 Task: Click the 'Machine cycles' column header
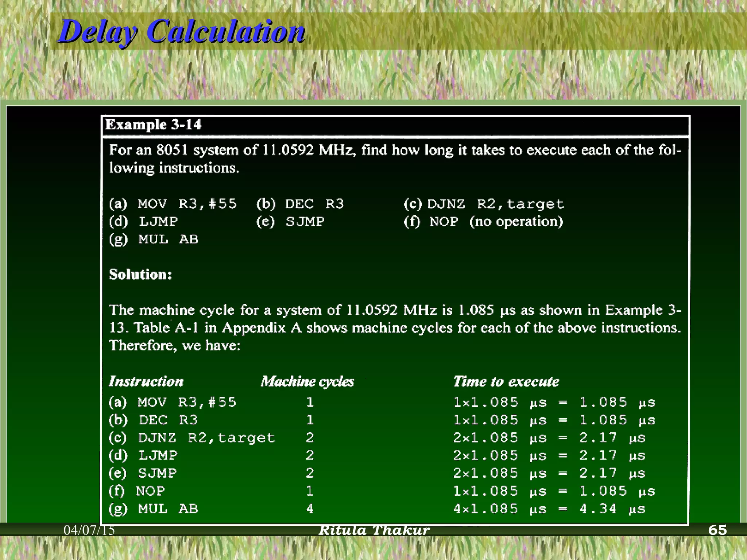[307, 381]
